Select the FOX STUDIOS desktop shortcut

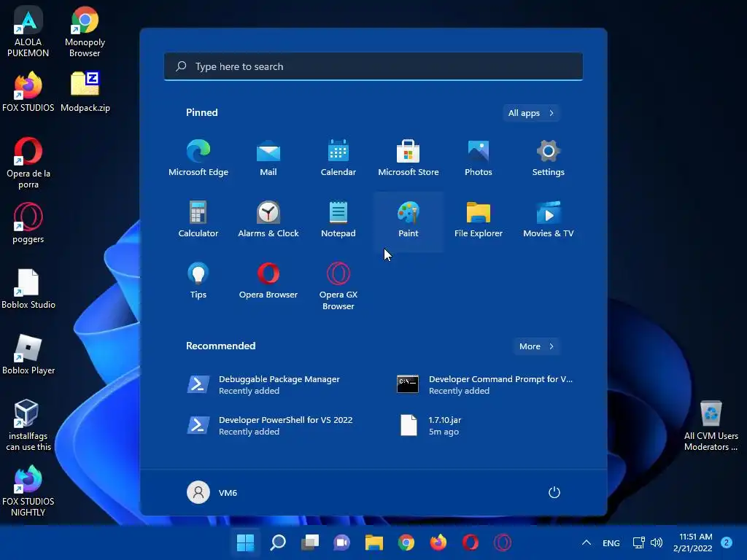point(28,92)
